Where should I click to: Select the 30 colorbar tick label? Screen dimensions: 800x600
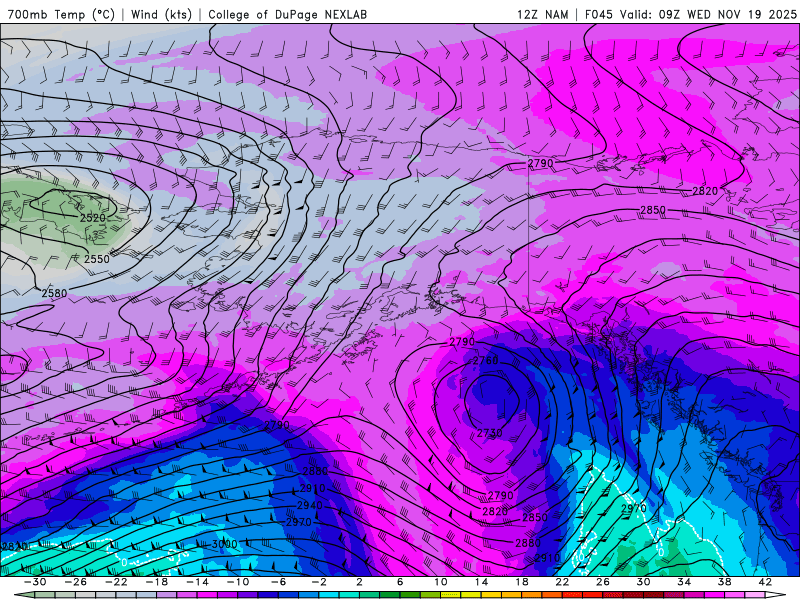pyautogui.click(x=643, y=582)
